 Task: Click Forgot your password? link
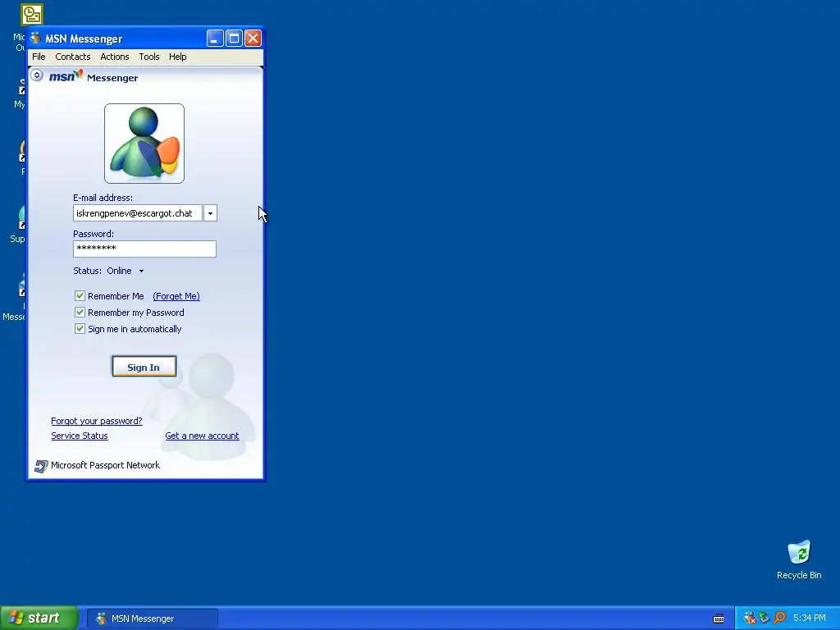[x=97, y=421]
